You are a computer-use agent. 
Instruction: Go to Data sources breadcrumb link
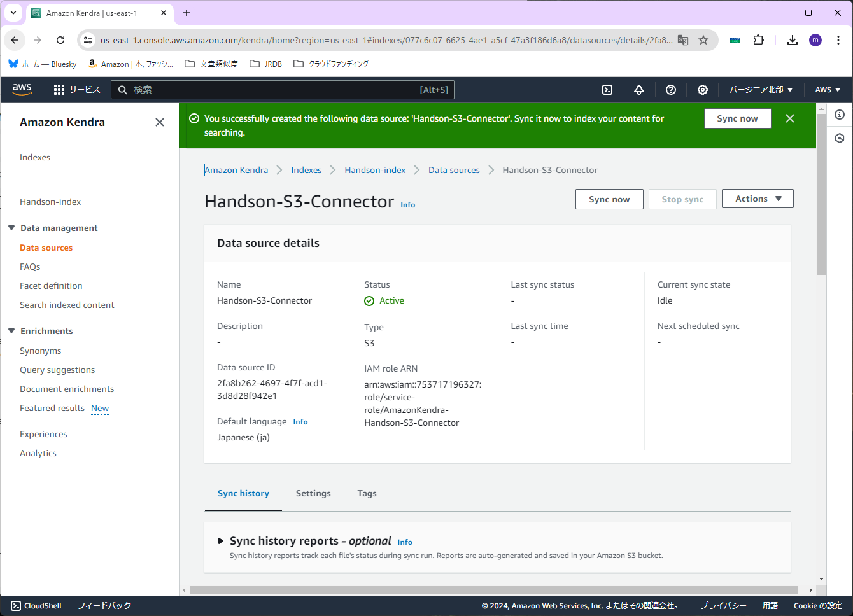tap(454, 170)
